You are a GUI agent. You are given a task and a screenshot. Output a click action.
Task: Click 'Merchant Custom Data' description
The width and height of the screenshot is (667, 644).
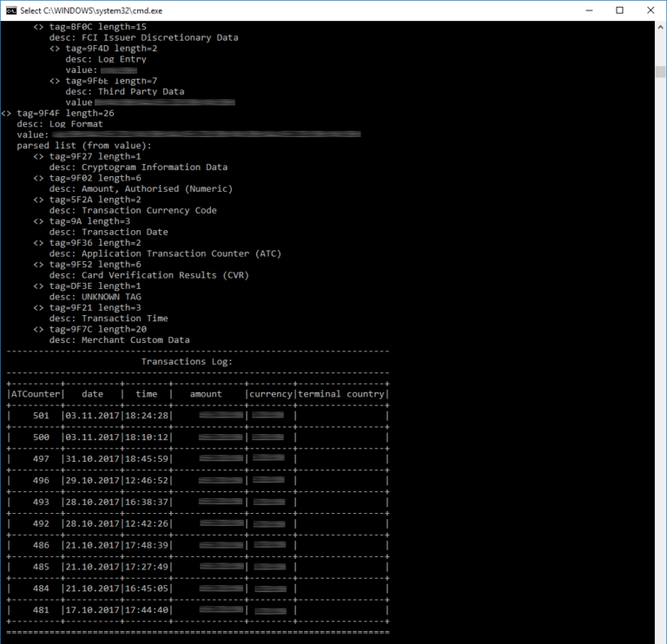pos(135,340)
